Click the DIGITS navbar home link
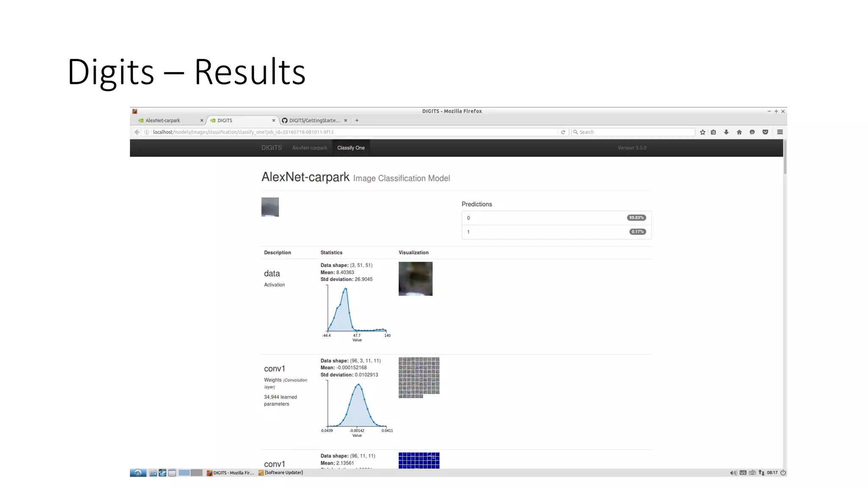The height and width of the screenshot is (488, 868). point(271,148)
